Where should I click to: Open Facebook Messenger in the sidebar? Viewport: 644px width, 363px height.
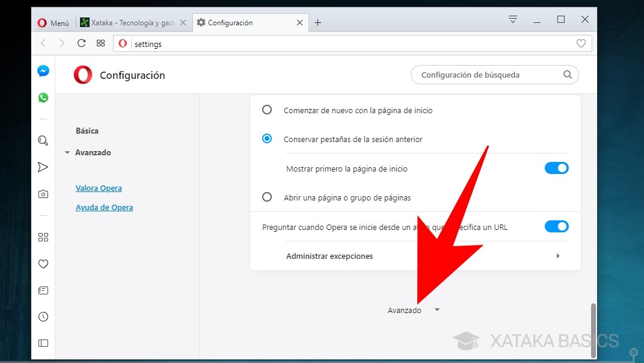(43, 70)
